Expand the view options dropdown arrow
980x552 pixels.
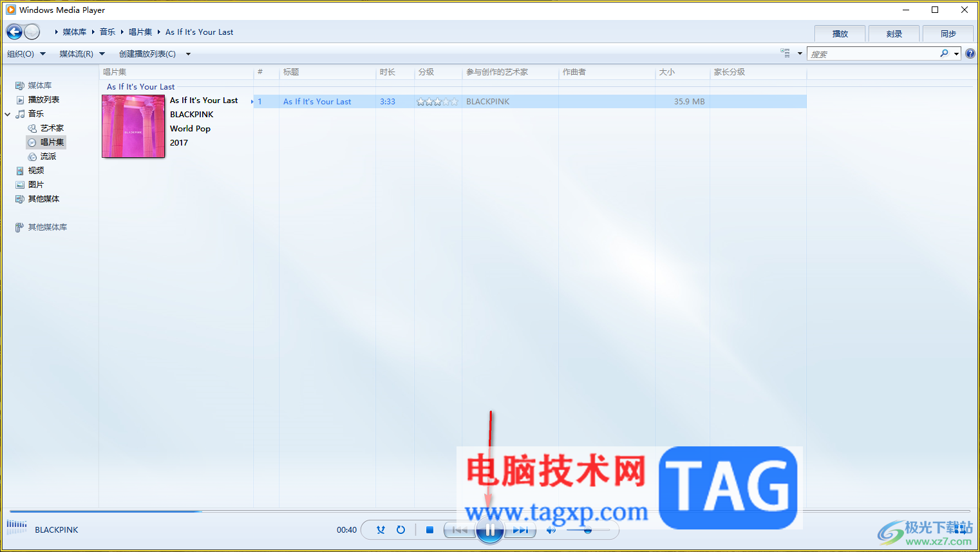click(800, 53)
